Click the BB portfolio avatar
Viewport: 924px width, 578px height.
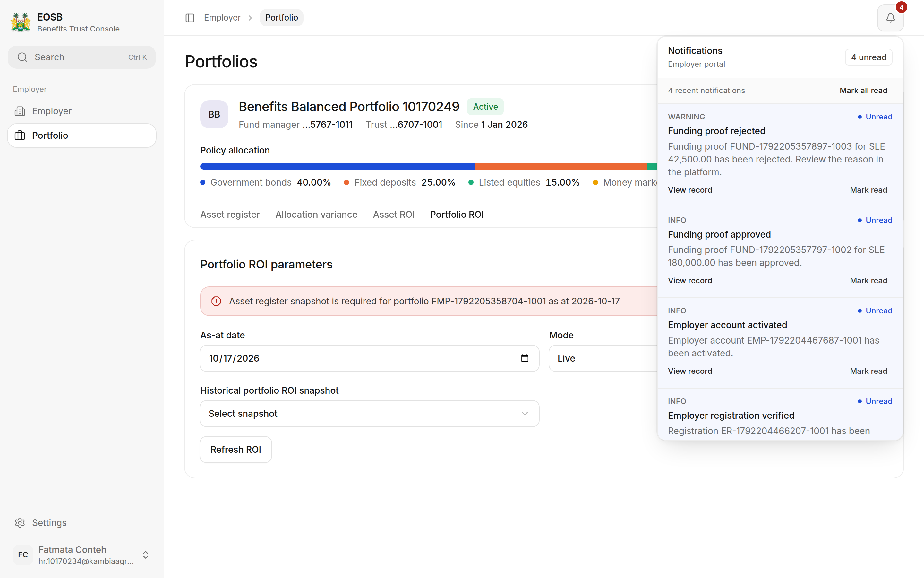(214, 114)
